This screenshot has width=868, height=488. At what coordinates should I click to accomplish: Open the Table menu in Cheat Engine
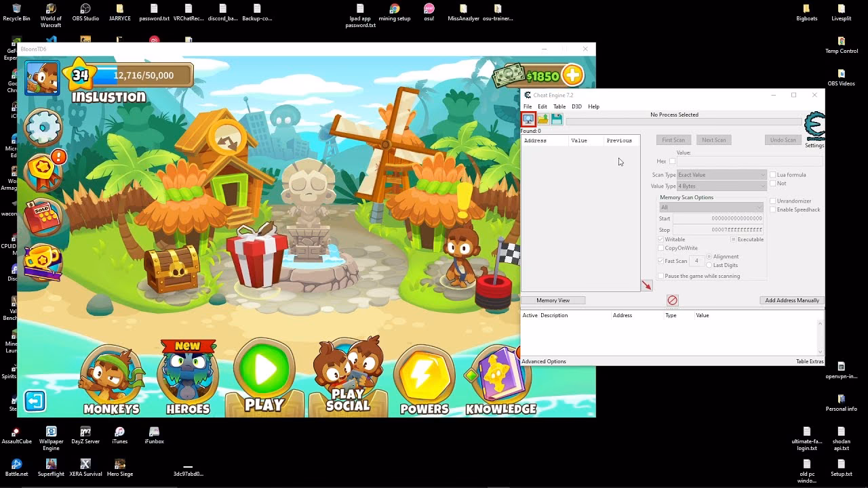pyautogui.click(x=559, y=106)
